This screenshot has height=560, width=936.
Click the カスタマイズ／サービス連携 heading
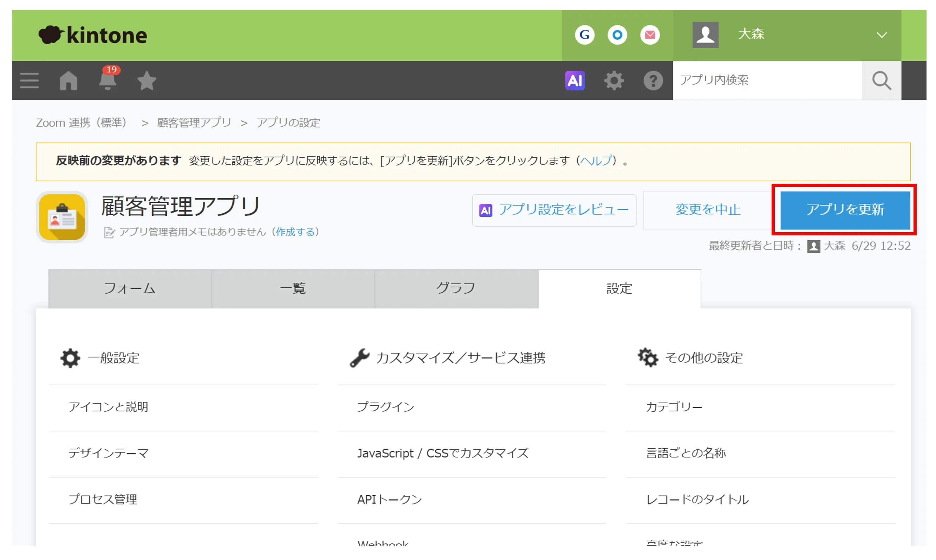click(x=448, y=358)
